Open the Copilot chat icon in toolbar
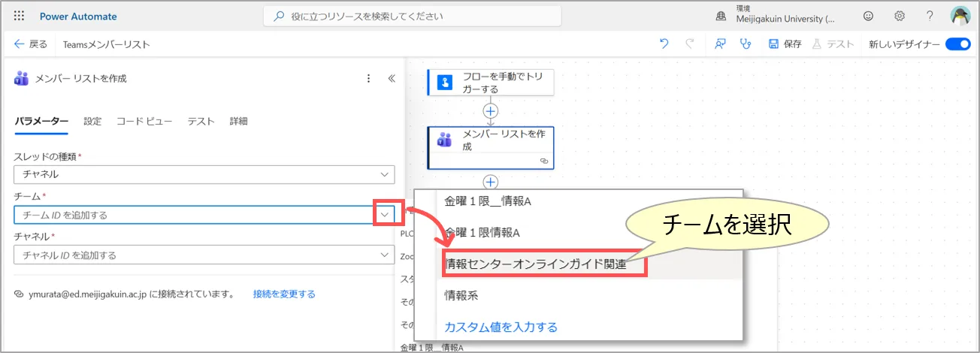 (719, 44)
